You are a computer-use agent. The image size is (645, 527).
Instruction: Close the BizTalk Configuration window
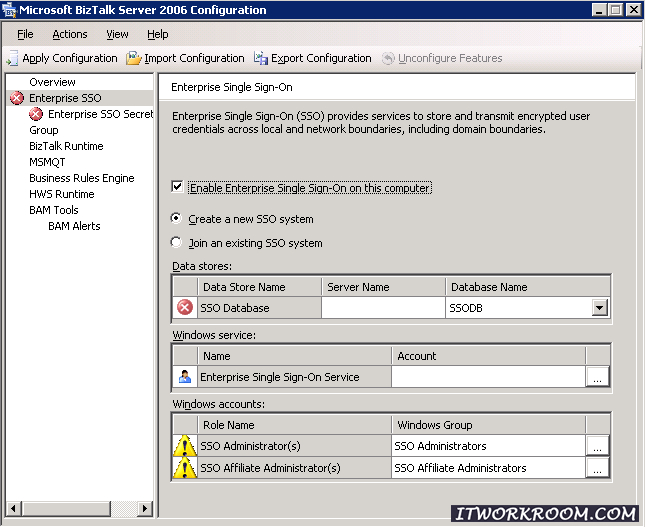[x=633, y=10]
